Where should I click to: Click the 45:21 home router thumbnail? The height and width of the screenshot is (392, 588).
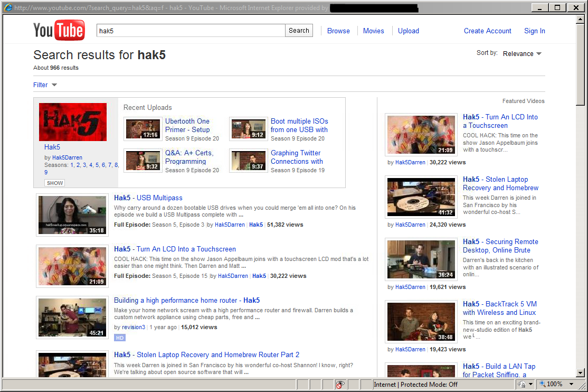click(x=72, y=318)
